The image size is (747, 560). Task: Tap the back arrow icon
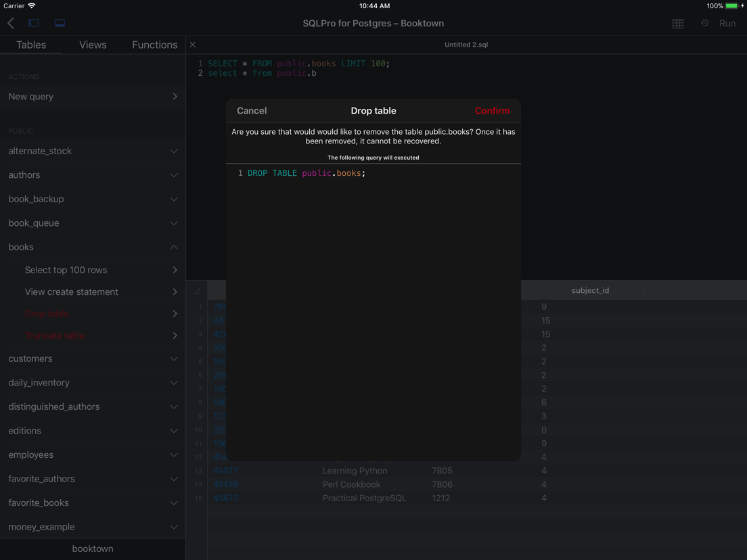[x=11, y=23]
